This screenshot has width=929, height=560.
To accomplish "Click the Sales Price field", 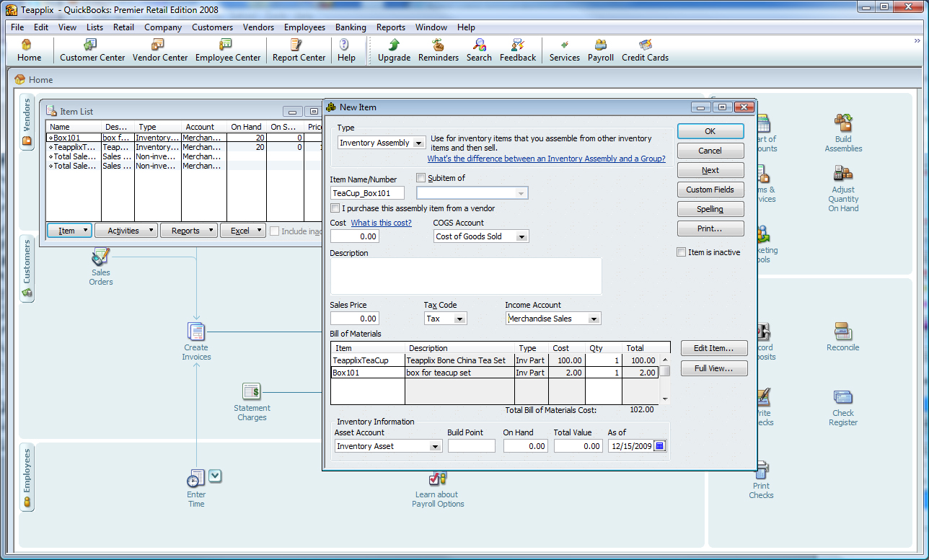I will [x=355, y=319].
